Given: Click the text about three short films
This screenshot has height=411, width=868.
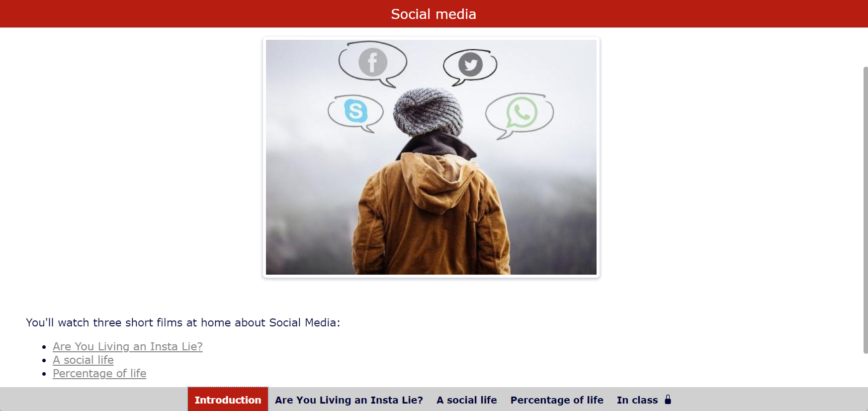Looking at the screenshot, I should click(183, 322).
